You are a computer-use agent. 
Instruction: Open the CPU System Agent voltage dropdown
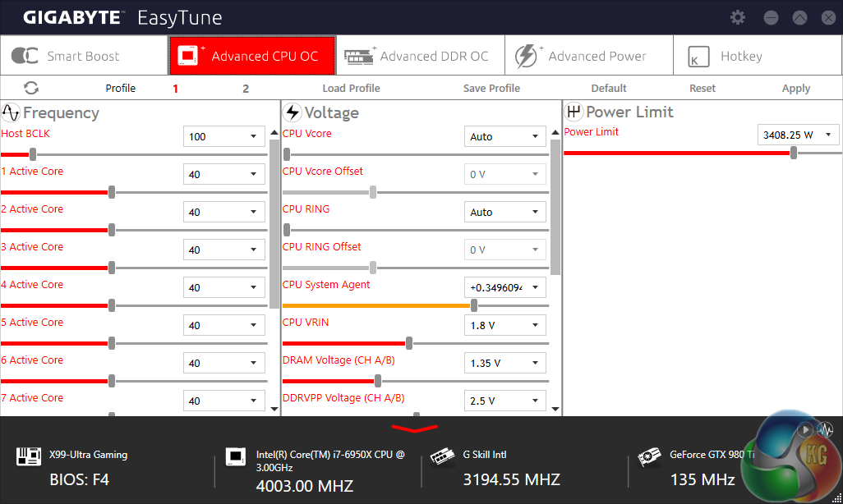(x=504, y=287)
